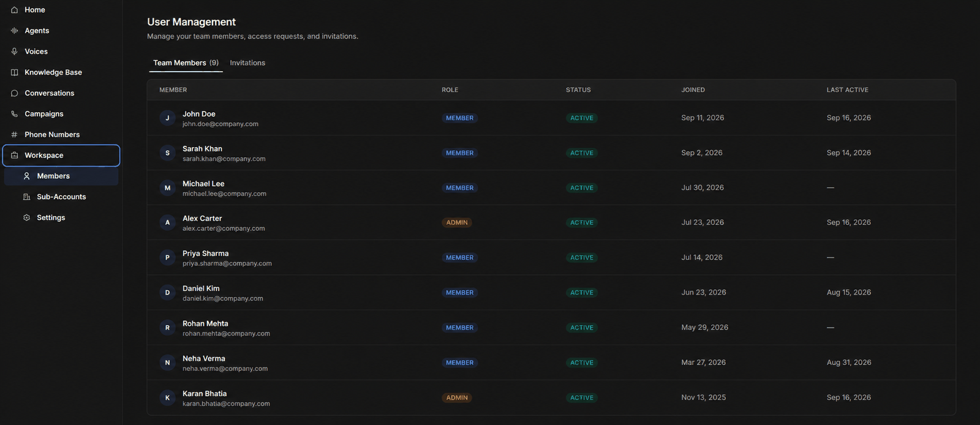Select the name Alex Carter
Screen dimensions: 980x425
(x=202, y=219)
